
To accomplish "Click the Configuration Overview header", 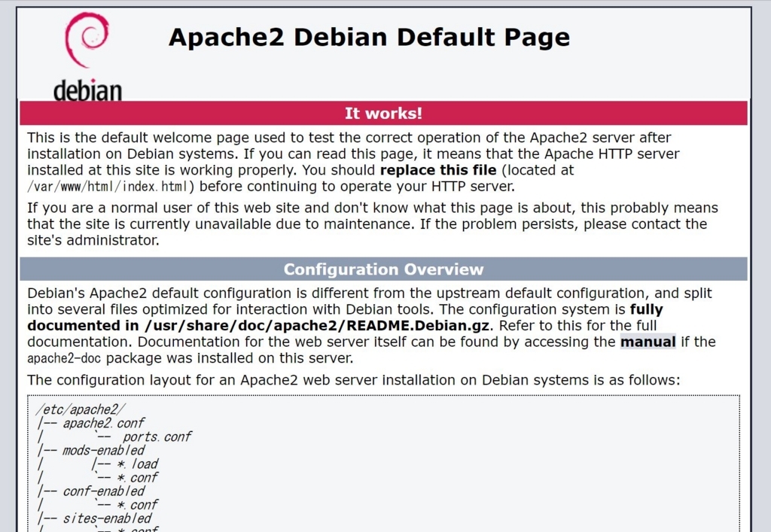I will (383, 269).
